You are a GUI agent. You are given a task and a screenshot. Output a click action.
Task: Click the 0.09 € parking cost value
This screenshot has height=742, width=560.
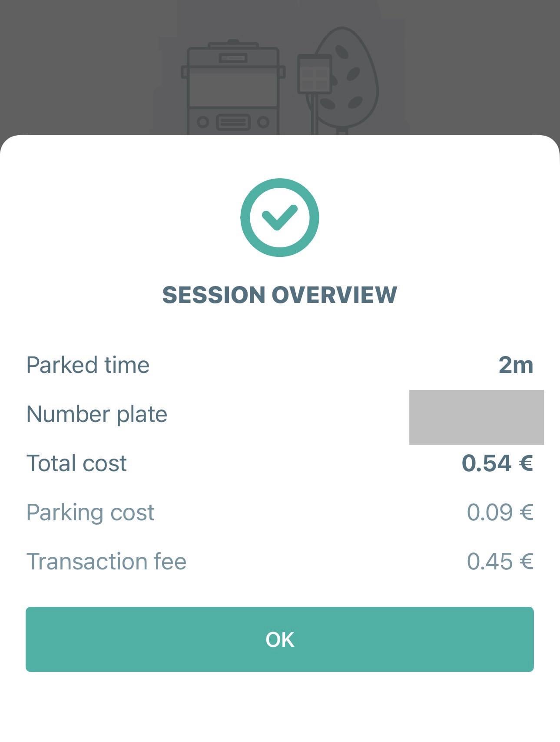pos(500,512)
